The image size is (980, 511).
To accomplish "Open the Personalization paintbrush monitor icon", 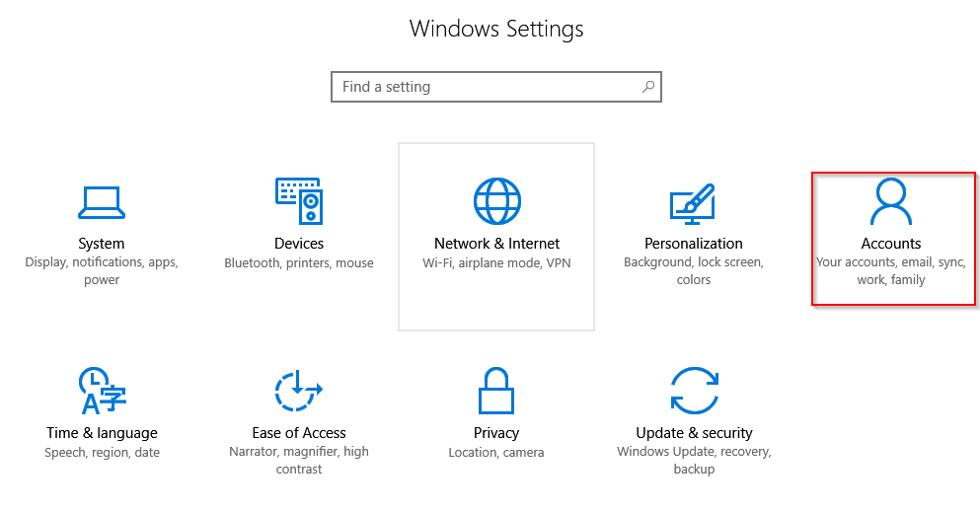I will [x=693, y=203].
